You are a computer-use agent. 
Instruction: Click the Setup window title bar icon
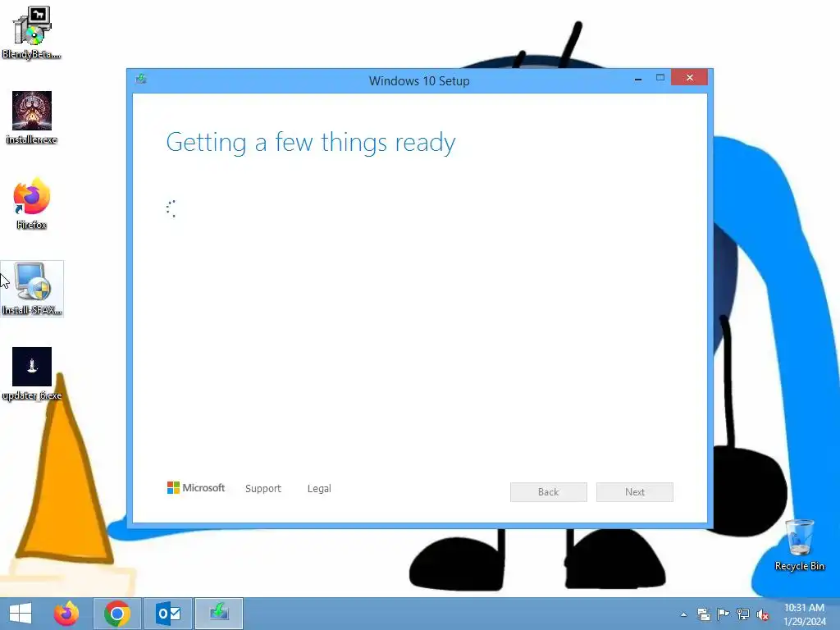141,80
